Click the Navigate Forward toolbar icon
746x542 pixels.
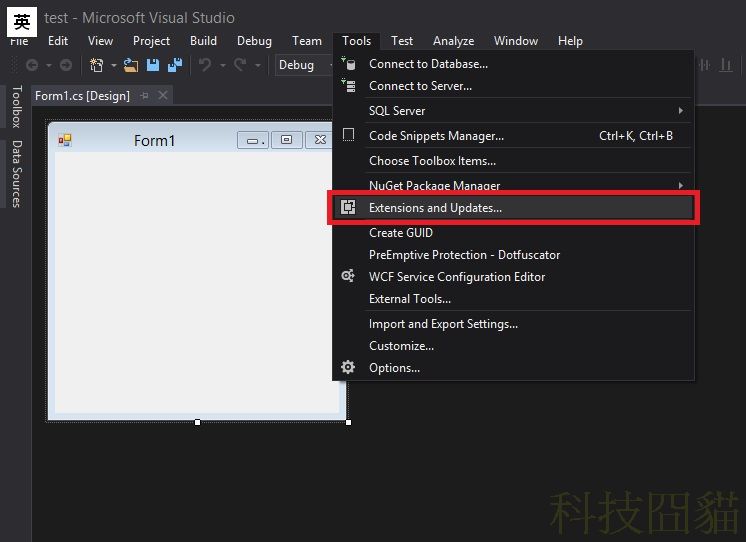tap(66, 65)
